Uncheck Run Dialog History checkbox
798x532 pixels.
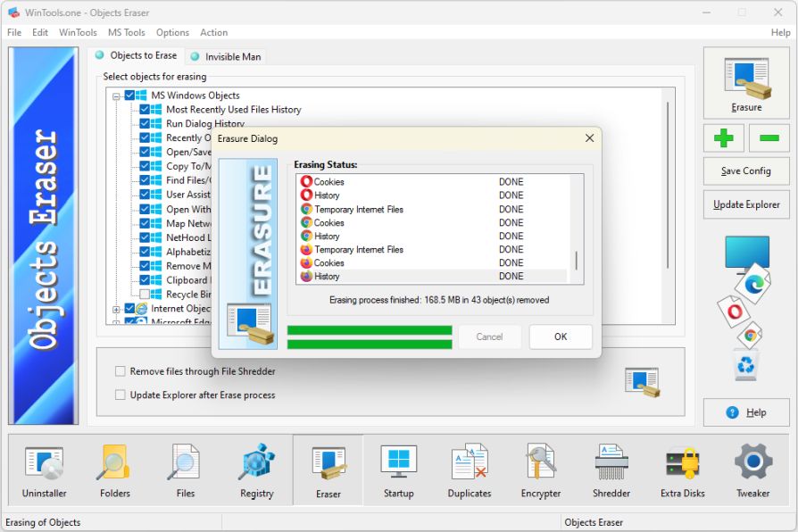coord(145,124)
